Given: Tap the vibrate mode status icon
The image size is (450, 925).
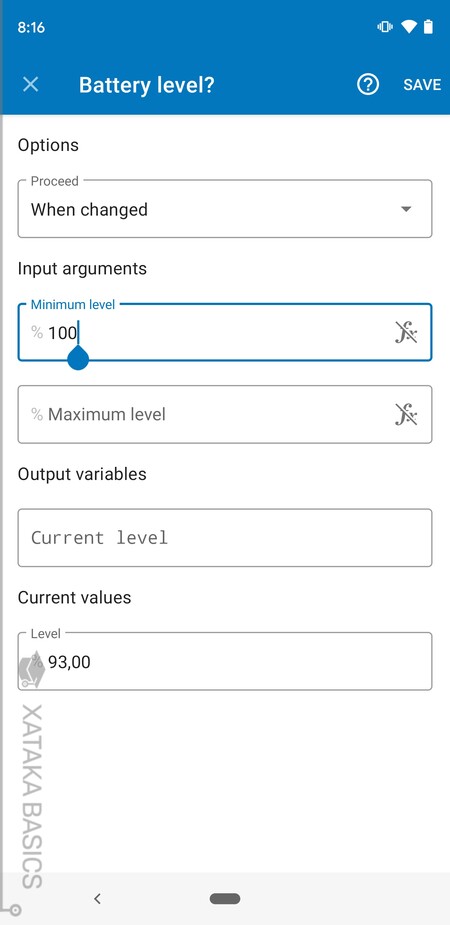Looking at the screenshot, I should (385, 27).
